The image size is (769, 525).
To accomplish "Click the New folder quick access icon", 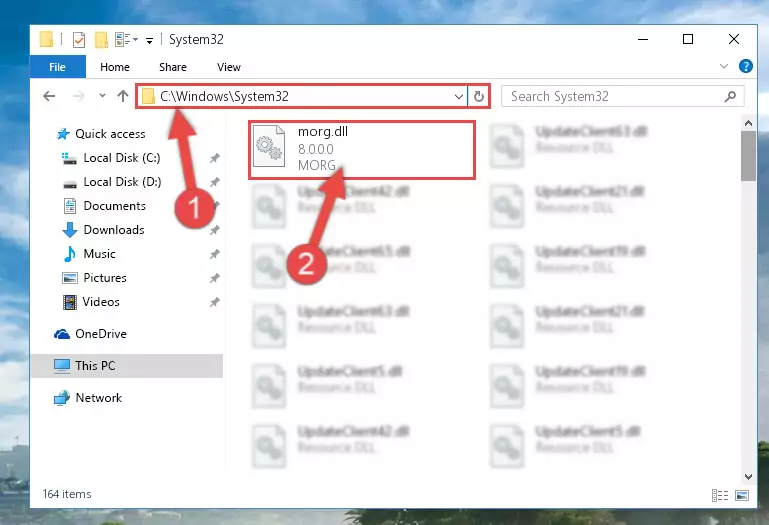I will click(x=101, y=39).
